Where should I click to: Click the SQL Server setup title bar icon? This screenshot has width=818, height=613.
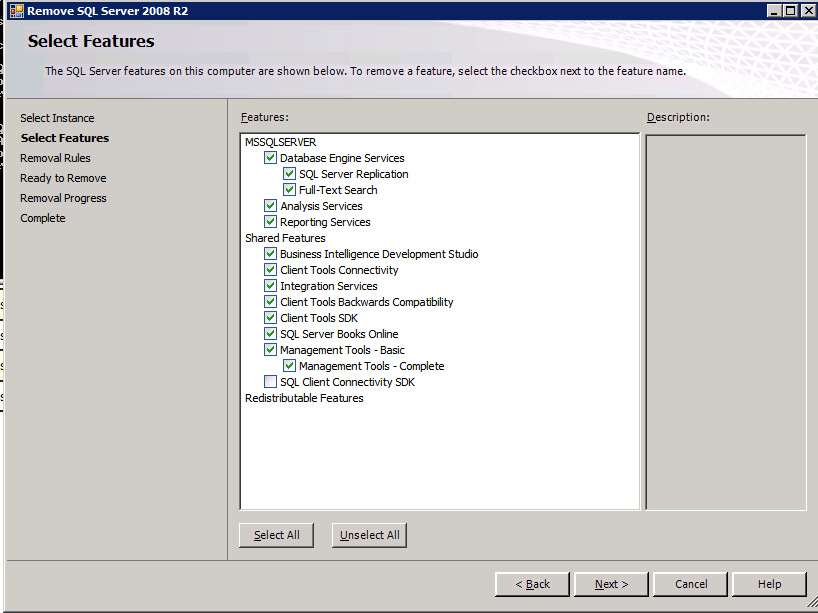tap(17, 11)
